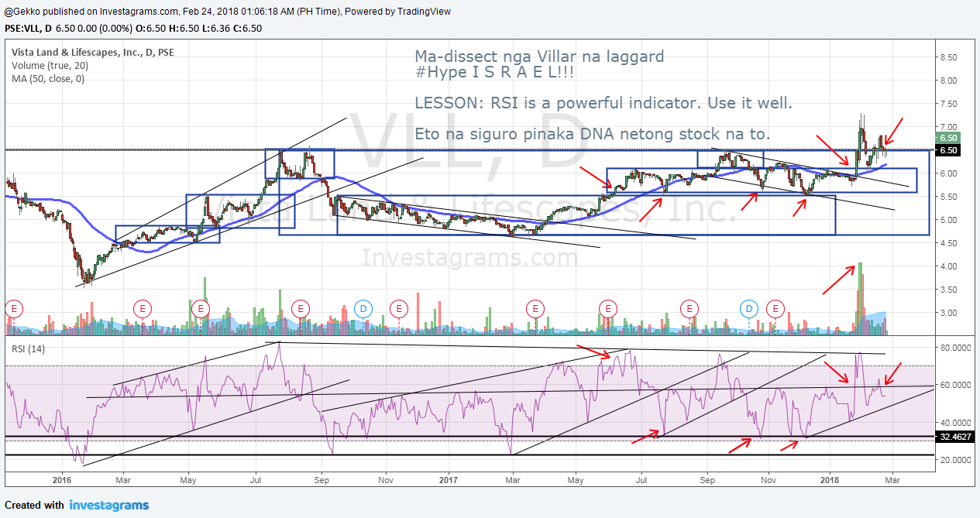Select the PSE:VLL ticker in the header

[x=22, y=27]
